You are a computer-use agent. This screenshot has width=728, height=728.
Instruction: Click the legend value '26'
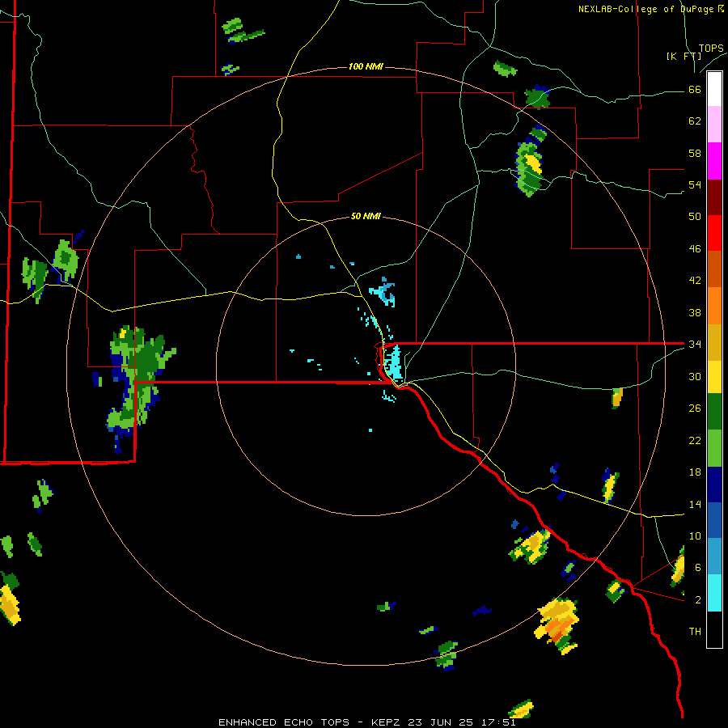point(695,408)
